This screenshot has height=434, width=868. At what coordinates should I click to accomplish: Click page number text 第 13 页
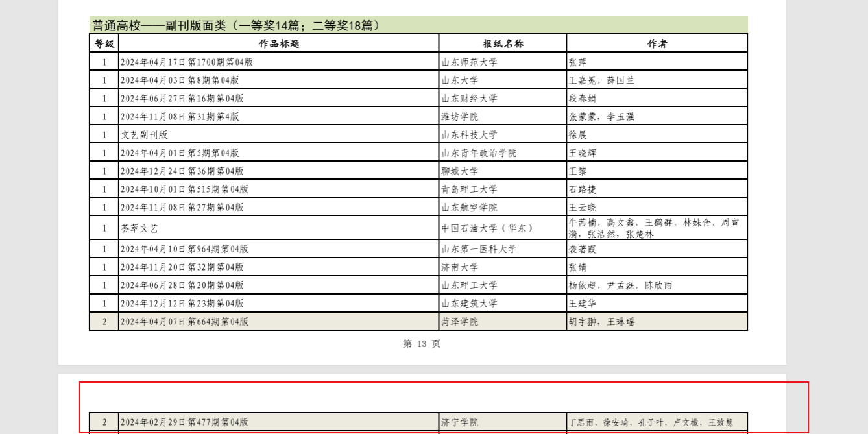(x=422, y=344)
